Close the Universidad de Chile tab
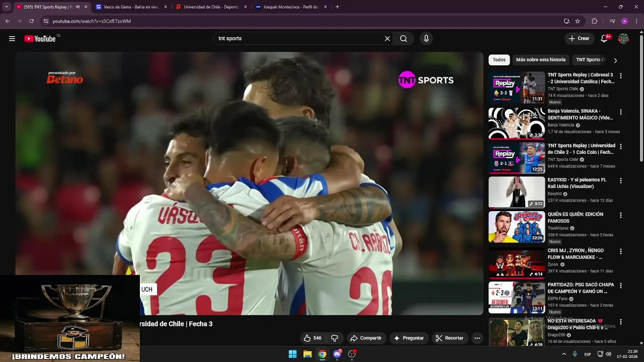The height and width of the screenshot is (362, 644). pyautogui.click(x=246, y=7)
